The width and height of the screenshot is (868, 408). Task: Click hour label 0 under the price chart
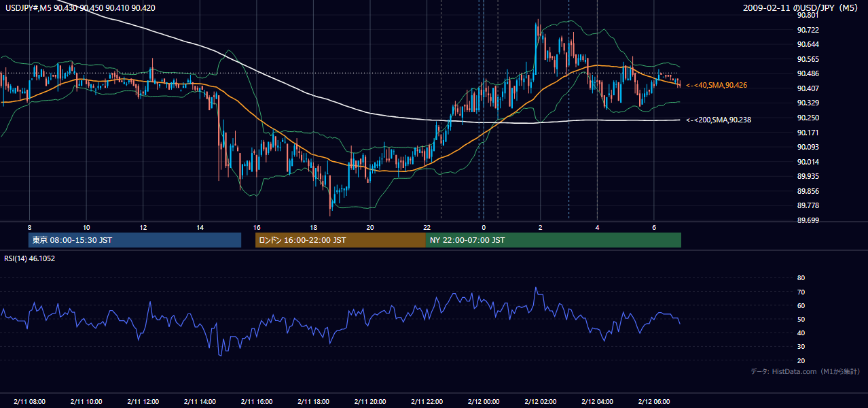click(483, 227)
